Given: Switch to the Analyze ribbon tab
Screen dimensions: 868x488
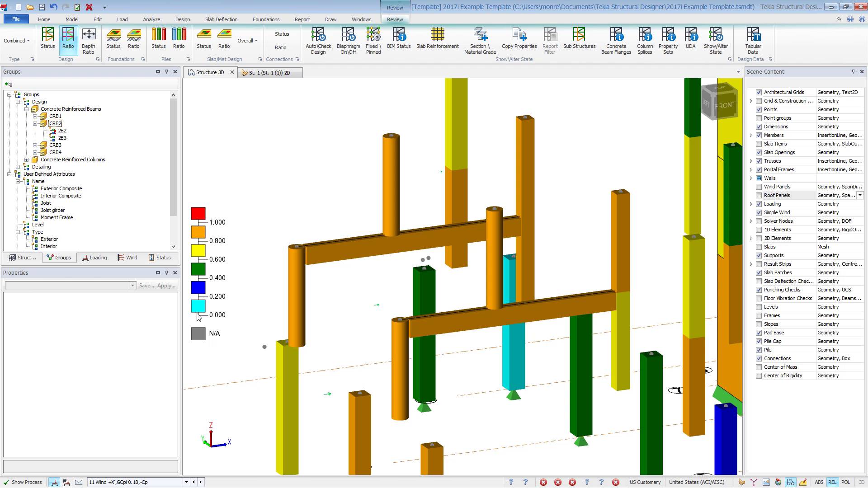Looking at the screenshot, I should [x=151, y=19].
